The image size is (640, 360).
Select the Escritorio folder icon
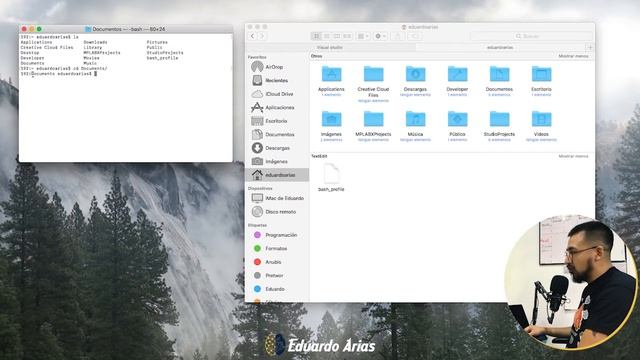point(541,74)
